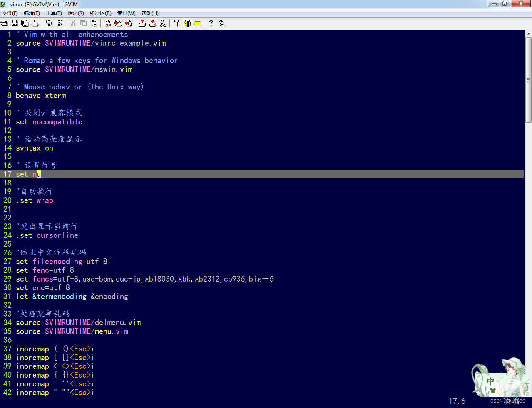
Task: Print the file with the printer icon
Action: (35, 23)
